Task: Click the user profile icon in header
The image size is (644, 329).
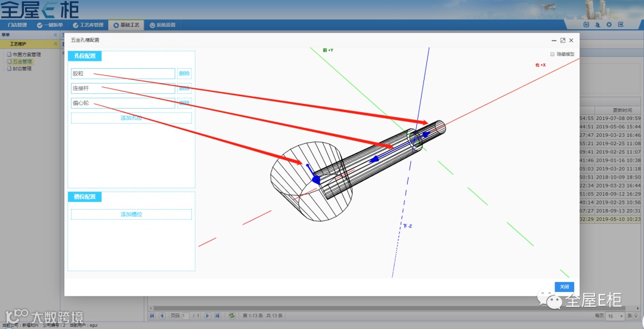Action: (597, 24)
